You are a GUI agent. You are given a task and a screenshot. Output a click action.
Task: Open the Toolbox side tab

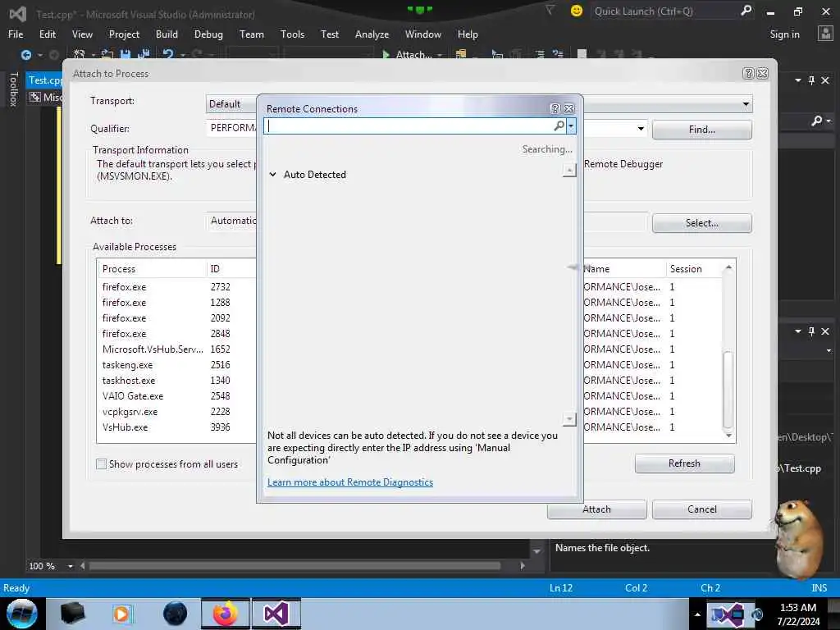click(14, 89)
